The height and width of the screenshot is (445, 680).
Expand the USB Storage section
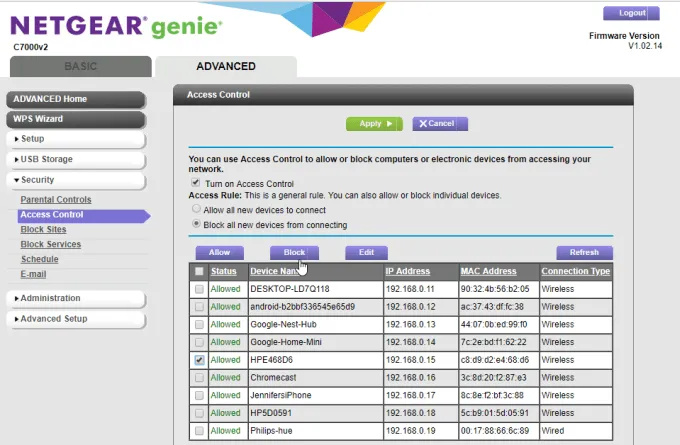coord(76,159)
